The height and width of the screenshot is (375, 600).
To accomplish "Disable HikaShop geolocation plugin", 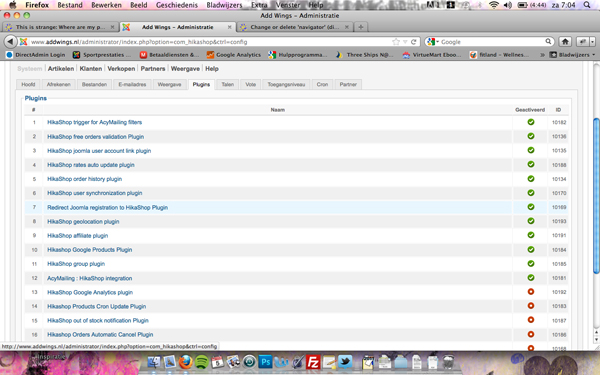I will click(531, 221).
